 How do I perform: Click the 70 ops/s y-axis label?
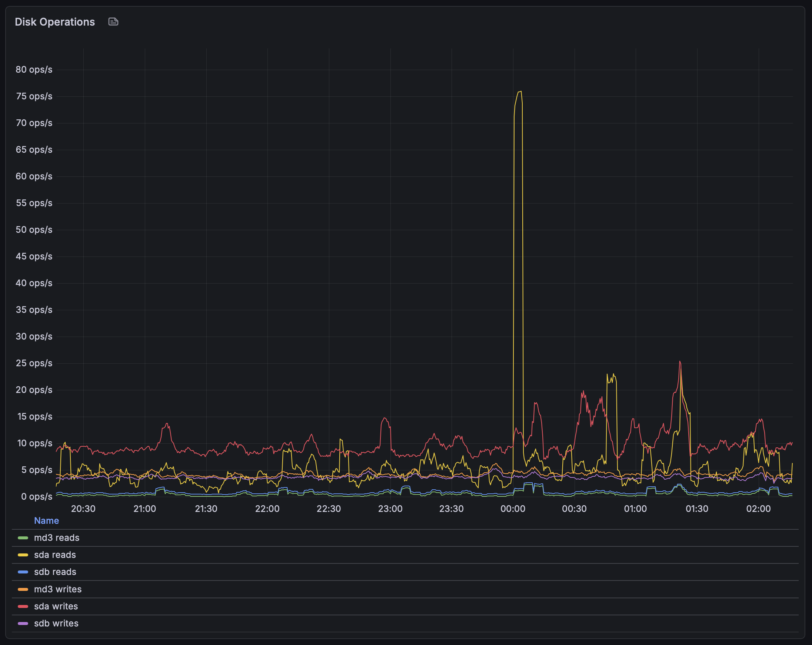tap(34, 123)
